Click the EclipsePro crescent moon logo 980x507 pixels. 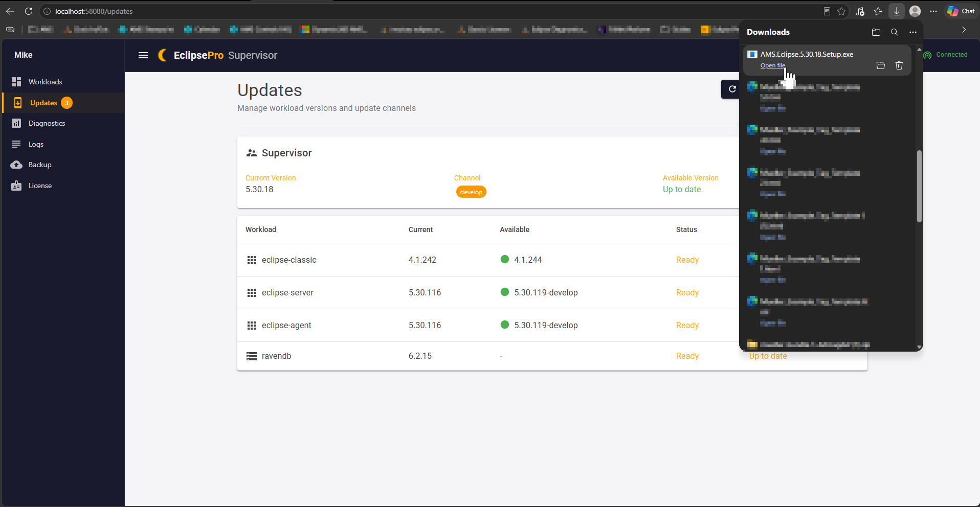pos(163,55)
